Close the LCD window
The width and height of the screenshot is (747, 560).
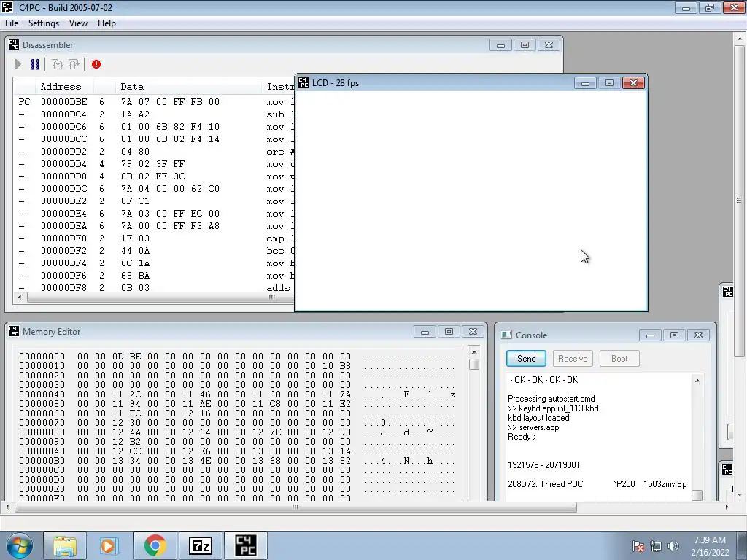tap(634, 83)
